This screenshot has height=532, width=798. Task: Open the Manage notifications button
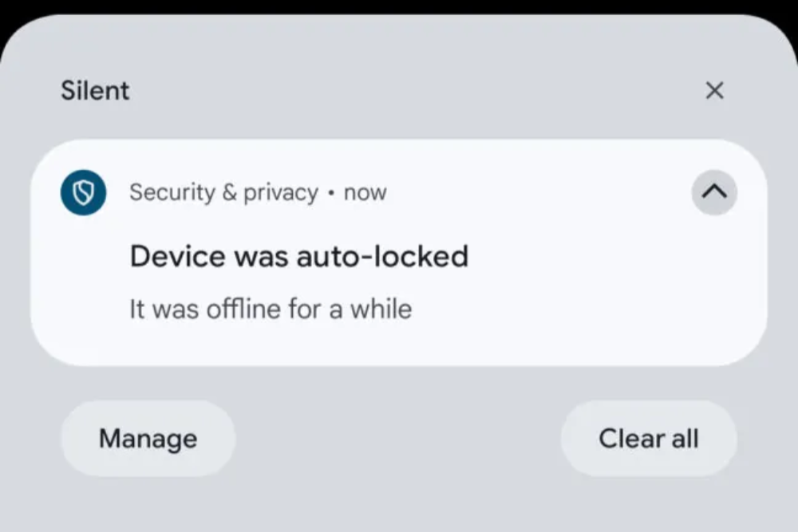tap(148, 439)
